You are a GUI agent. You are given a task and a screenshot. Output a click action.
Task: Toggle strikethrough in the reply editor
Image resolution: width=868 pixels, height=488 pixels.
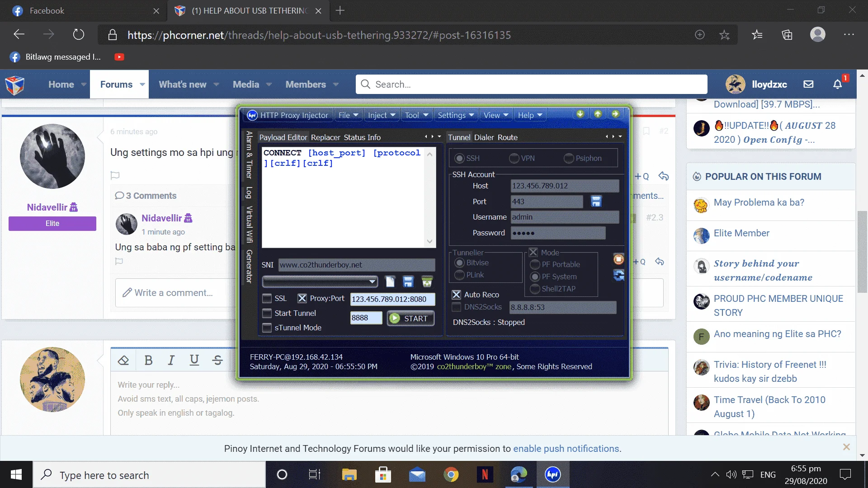point(217,360)
